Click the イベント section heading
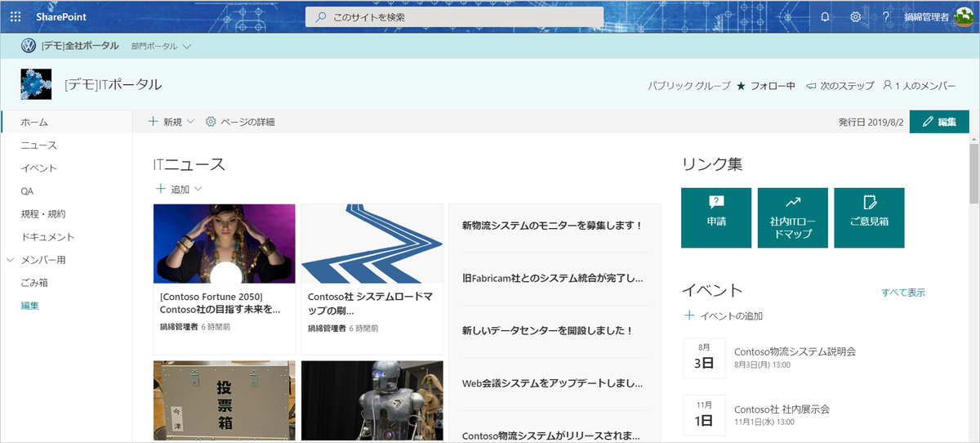 coord(712,290)
